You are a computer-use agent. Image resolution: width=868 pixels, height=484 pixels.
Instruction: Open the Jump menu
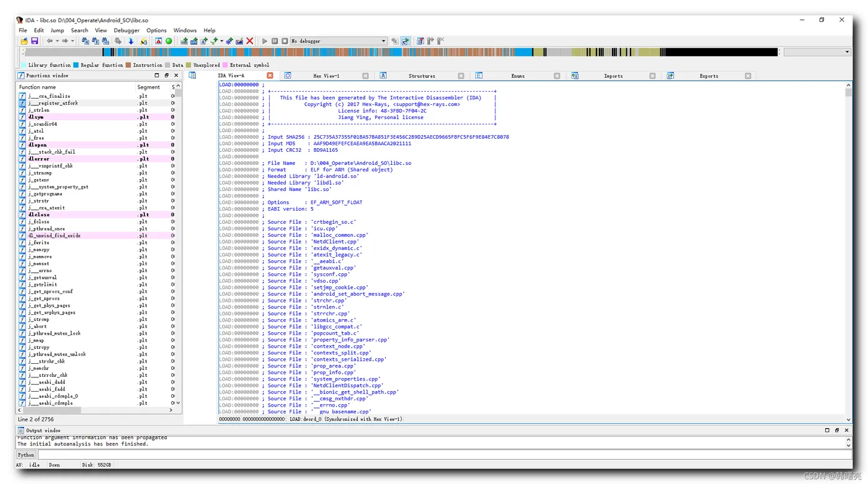pyautogui.click(x=57, y=30)
